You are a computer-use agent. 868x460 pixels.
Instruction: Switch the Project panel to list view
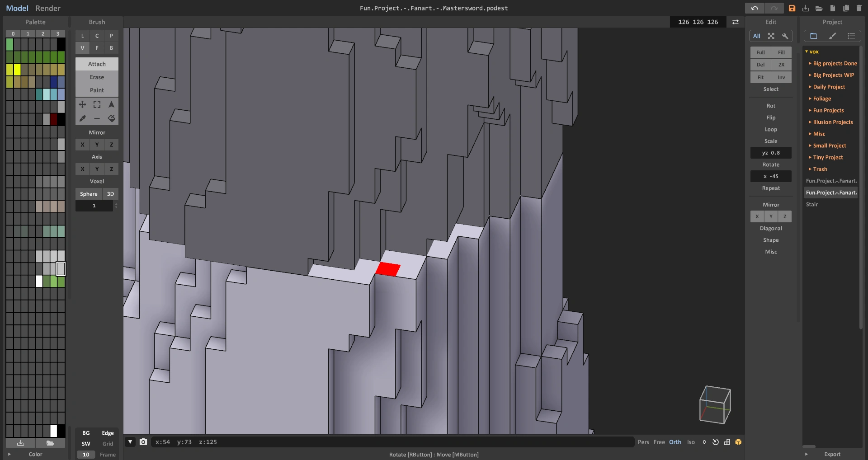point(851,36)
